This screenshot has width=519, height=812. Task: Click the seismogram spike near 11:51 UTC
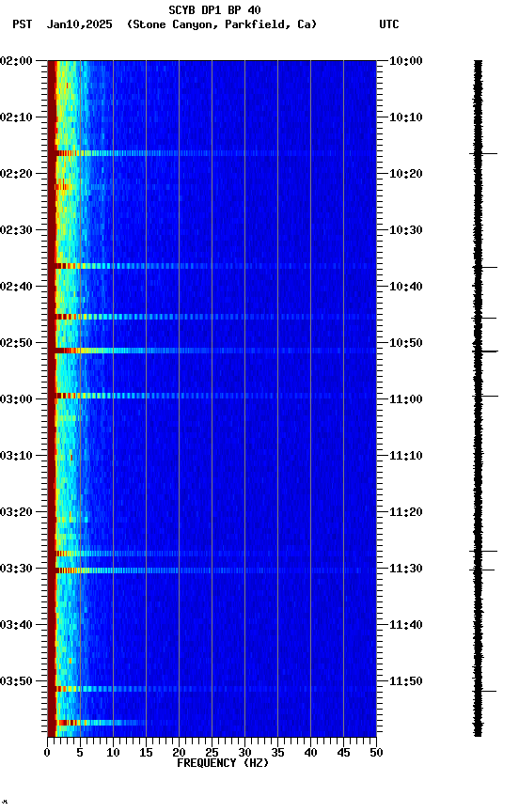484,692
